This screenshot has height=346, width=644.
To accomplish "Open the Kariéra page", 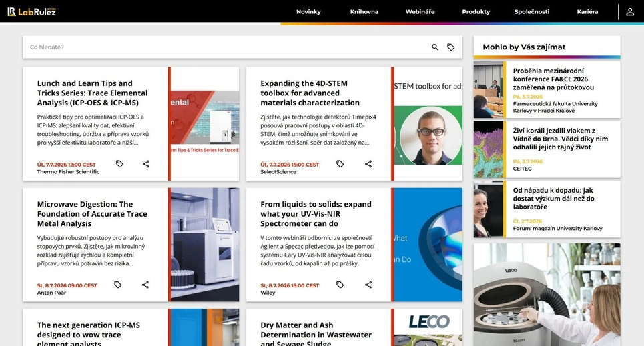I will pos(587,11).
